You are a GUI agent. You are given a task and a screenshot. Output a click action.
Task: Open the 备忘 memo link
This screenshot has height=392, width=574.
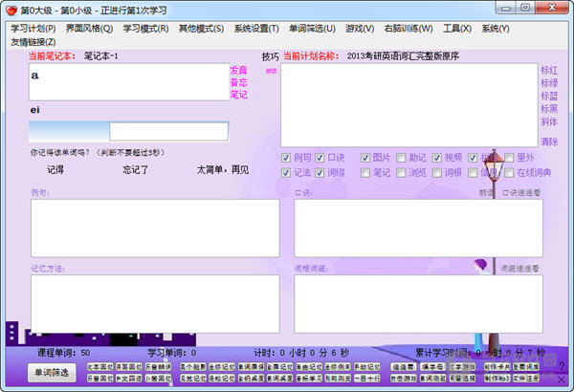click(x=238, y=82)
